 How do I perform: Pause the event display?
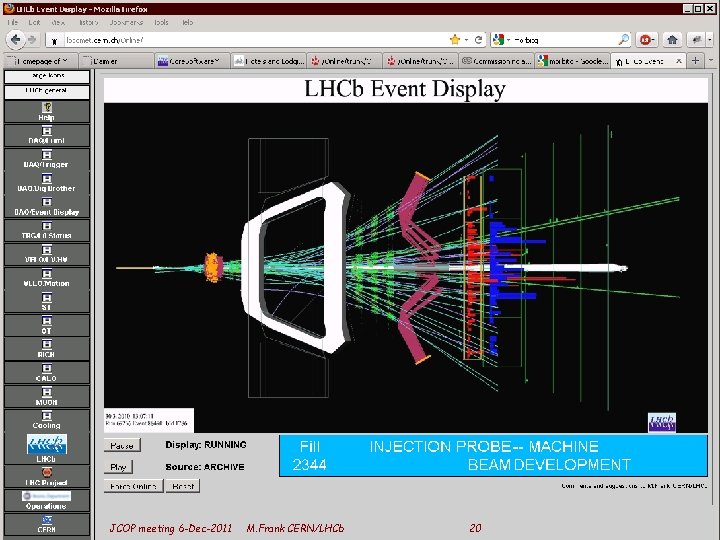coord(122,445)
